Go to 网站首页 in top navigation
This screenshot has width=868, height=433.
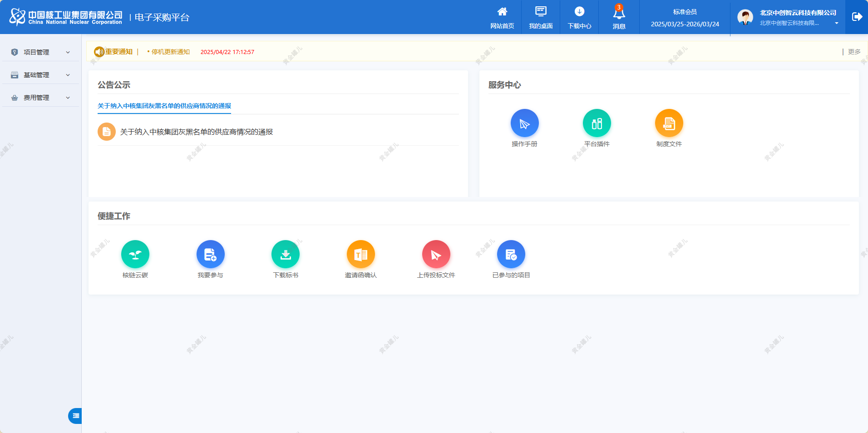tap(502, 17)
